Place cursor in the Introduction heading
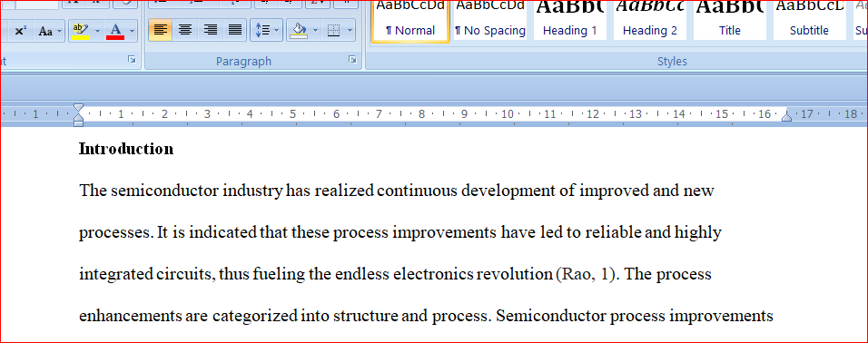Screen dimensions: 868x343 click(126, 149)
